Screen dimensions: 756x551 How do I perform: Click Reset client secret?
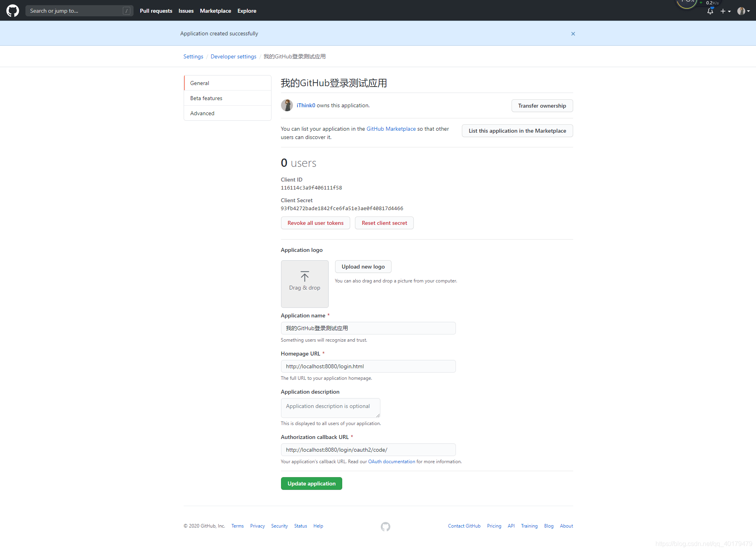point(384,223)
